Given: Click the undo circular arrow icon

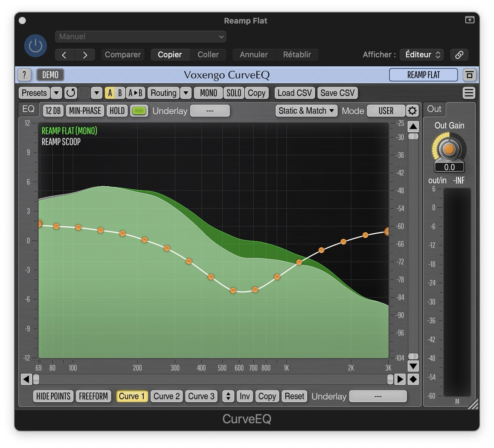Looking at the screenshot, I should click(x=71, y=93).
